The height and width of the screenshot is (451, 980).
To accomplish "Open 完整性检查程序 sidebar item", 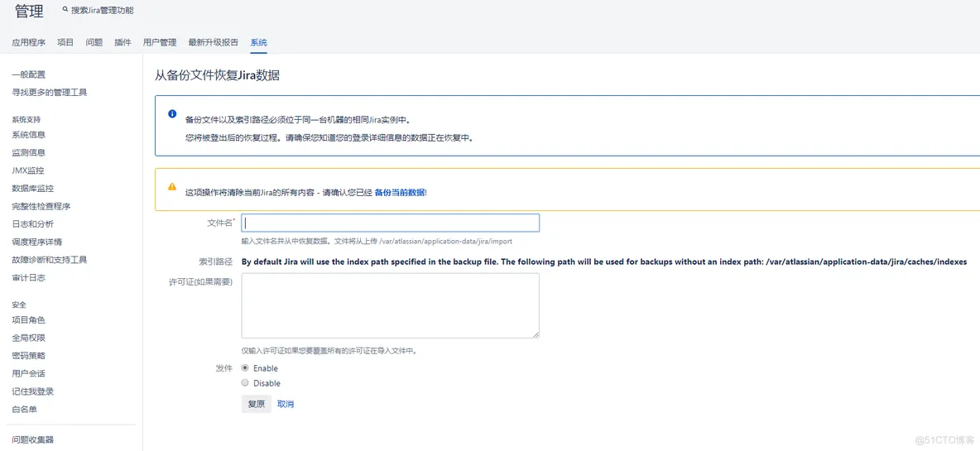I will coord(41,206).
